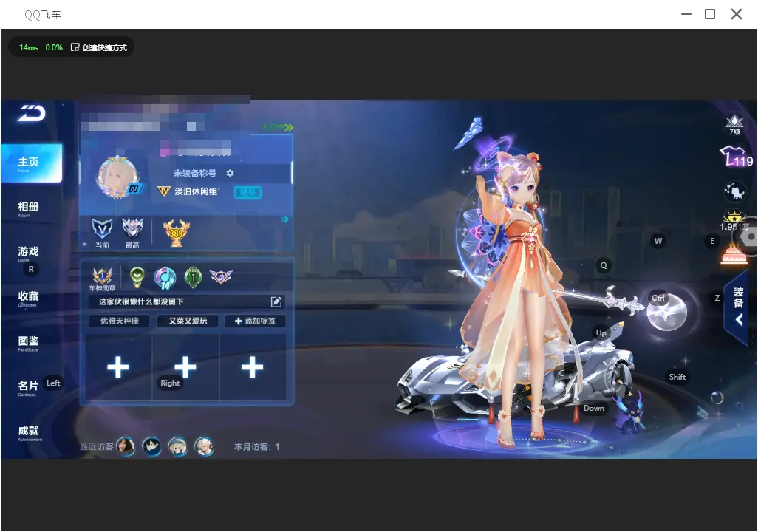Click the teal button beside 淡泊休闲组

247,193
